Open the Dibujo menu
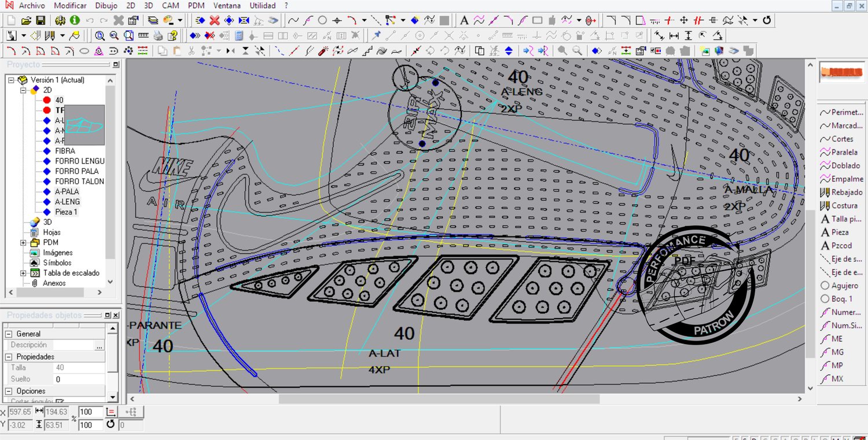Viewport: 868px width, 440px height. click(106, 6)
